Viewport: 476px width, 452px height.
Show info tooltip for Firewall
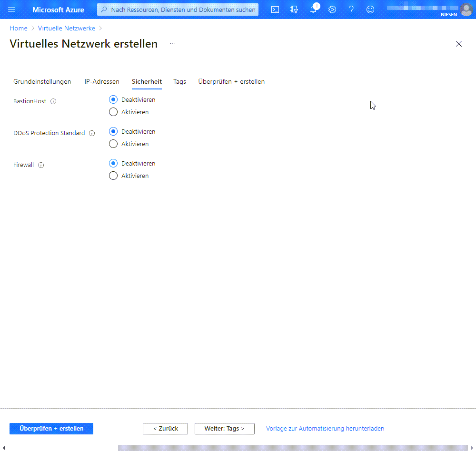[x=41, y=165]
